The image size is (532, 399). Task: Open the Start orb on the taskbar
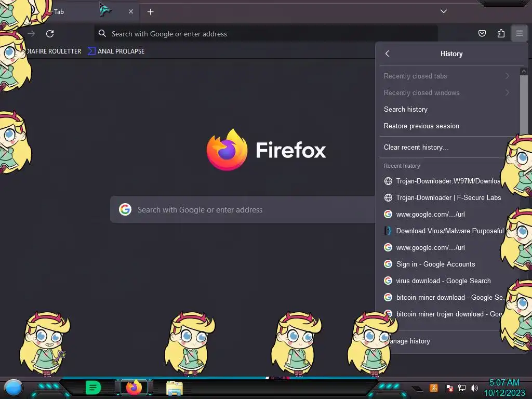click(x=14, y=388)
